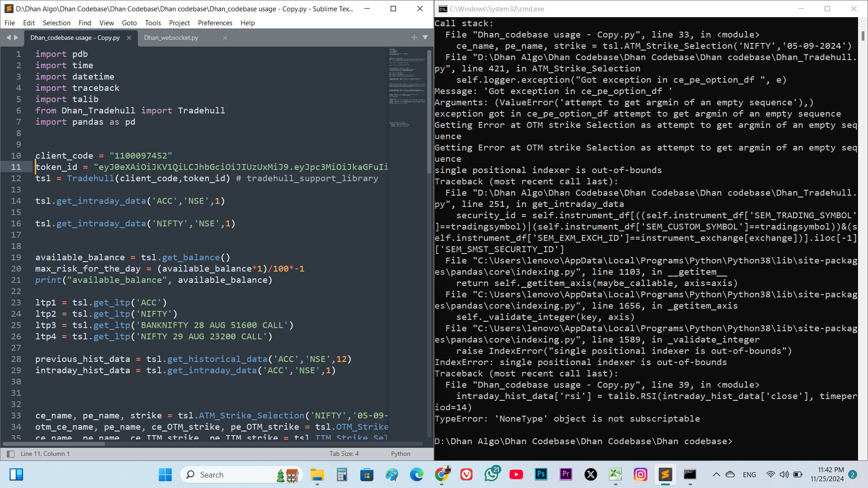This screenshot has width=868, height=488.
Task: Open Photoshop from the taskbar
Action: [541, 474]
